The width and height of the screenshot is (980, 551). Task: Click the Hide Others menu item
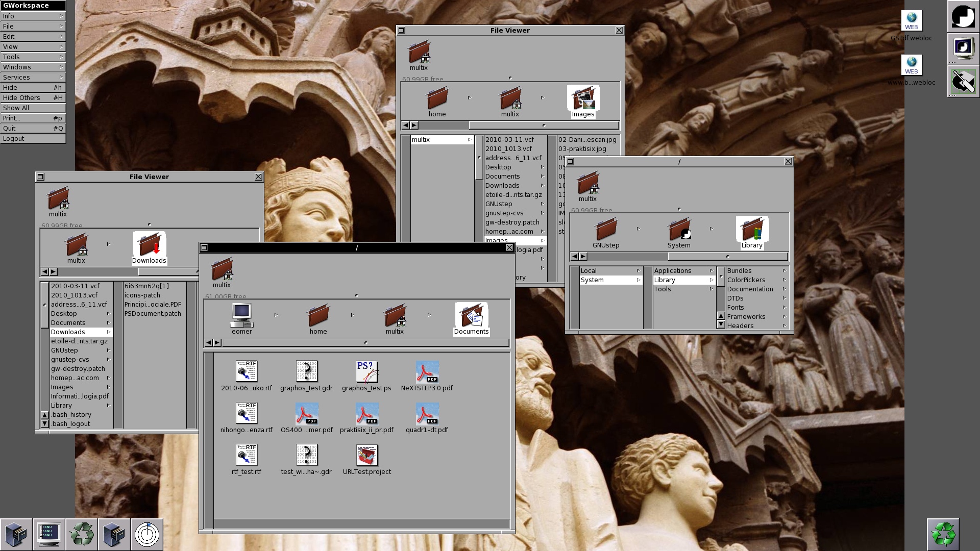click(x=33, y=98)
